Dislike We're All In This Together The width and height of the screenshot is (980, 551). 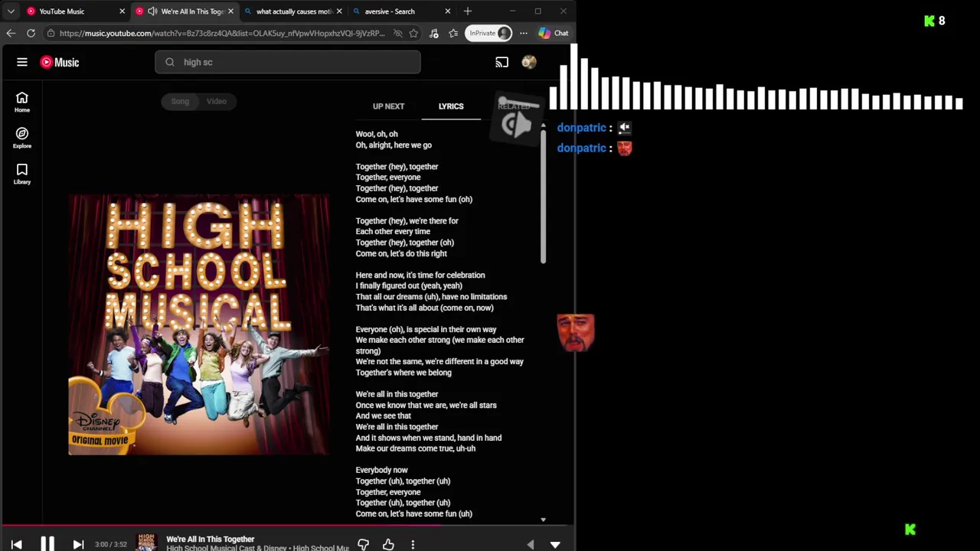(x=364, y=544)
